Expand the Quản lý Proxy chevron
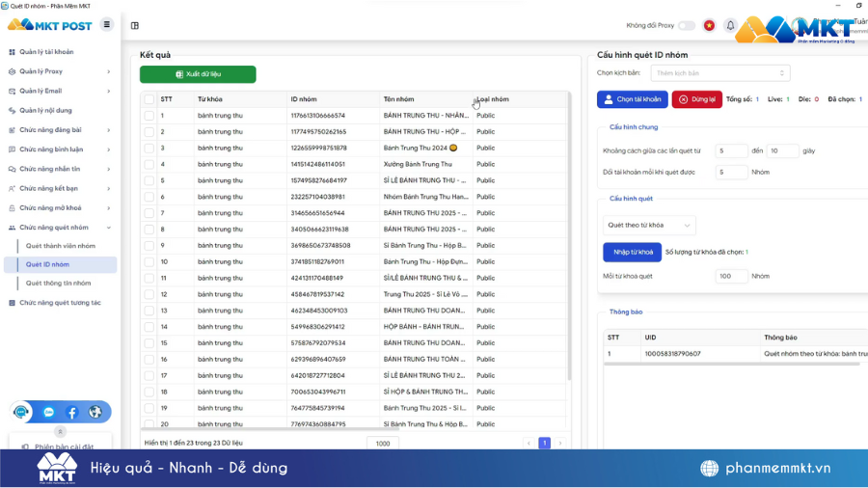 pyautogui.click(x=108, y=71)
